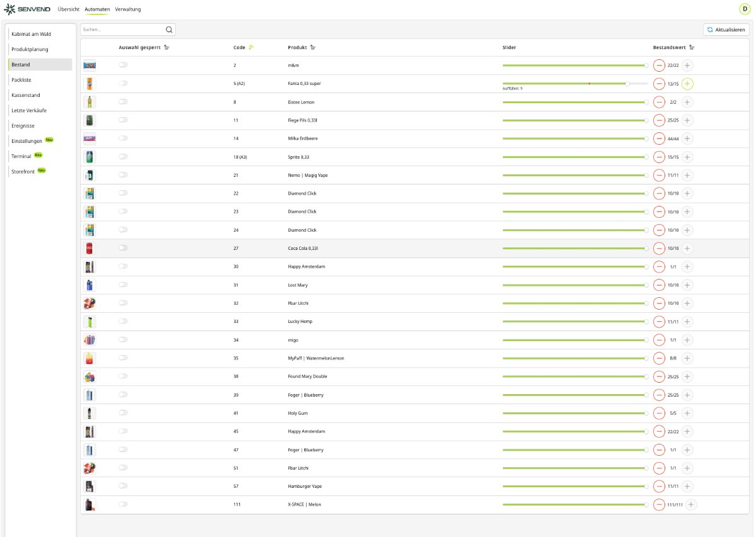Image resolution: width=756 pixels, height=537 pixels.
Task: Sort by Produkt column
Action: click(313, 47)
